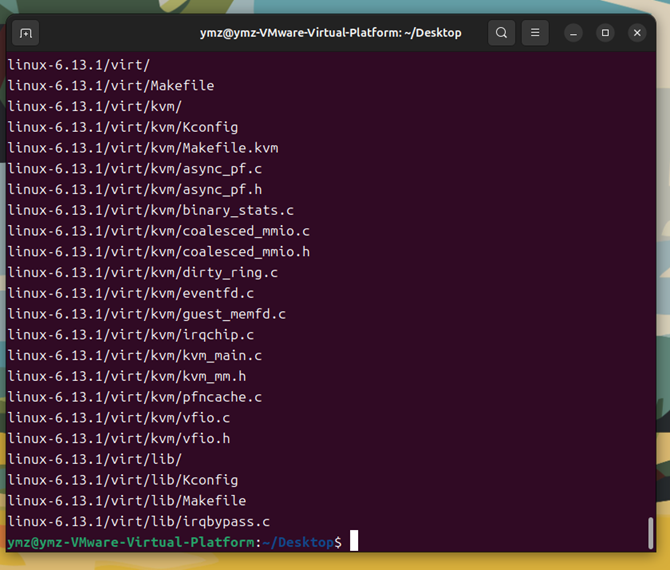
Task: Click the line linux-6.13.1/virt/kvm/Kconfig
Action: [x=123, y=127]
